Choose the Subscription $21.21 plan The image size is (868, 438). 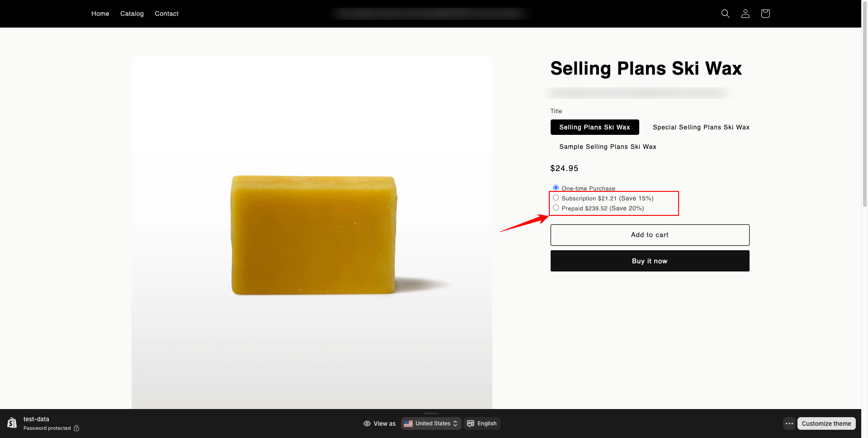[556, 198]
